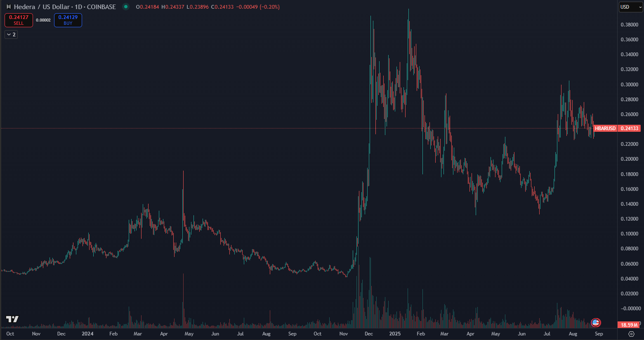Click the blue BUY button at 0.24129
This screenshot has width=644, height=340.
click(68, 20)
